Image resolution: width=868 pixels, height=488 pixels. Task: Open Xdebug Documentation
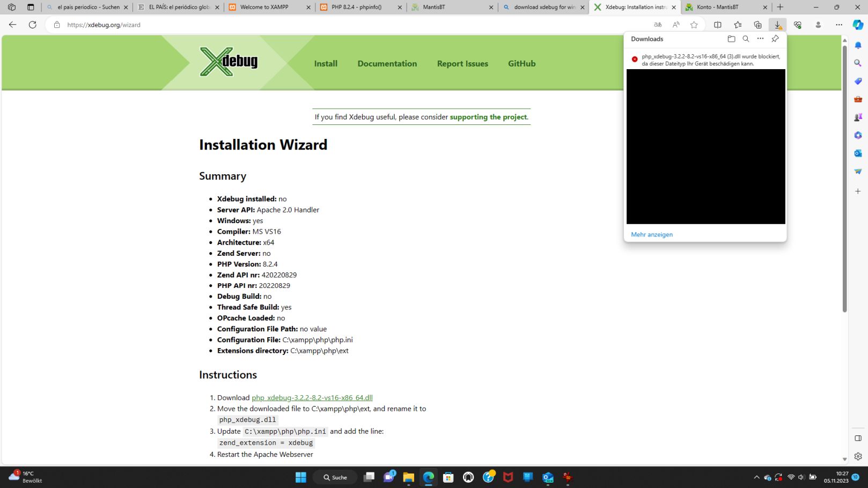[x=387, y=63]
